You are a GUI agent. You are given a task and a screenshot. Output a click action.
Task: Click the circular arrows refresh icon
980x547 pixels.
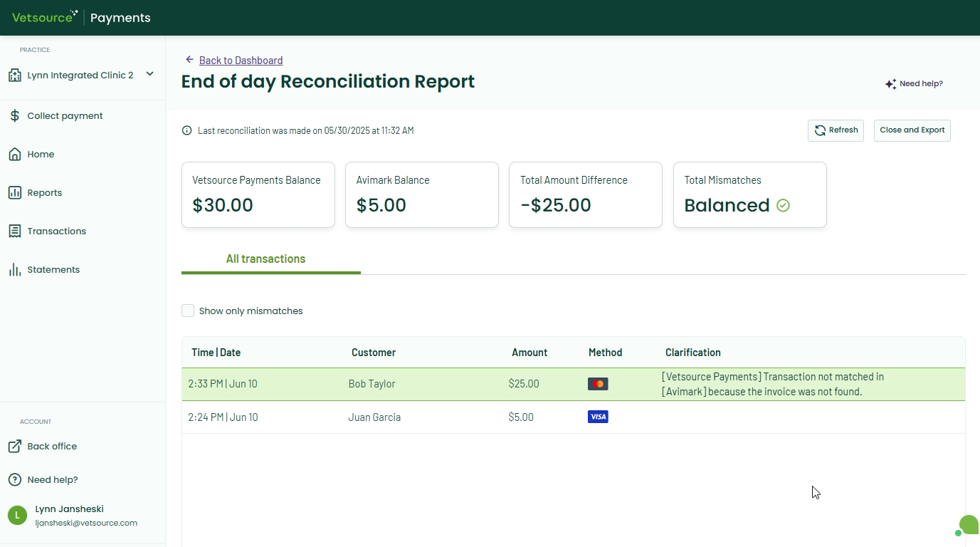[820, 130]
